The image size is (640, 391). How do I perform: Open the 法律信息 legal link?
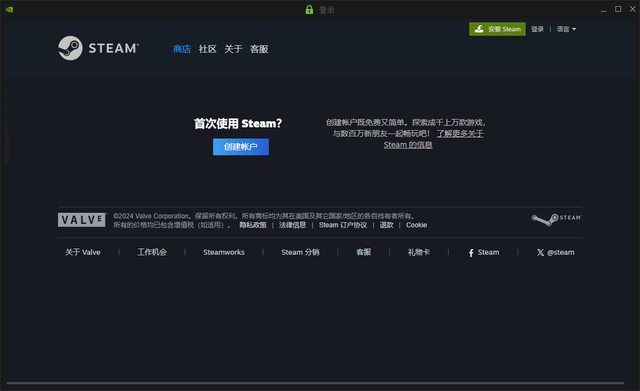292,225
